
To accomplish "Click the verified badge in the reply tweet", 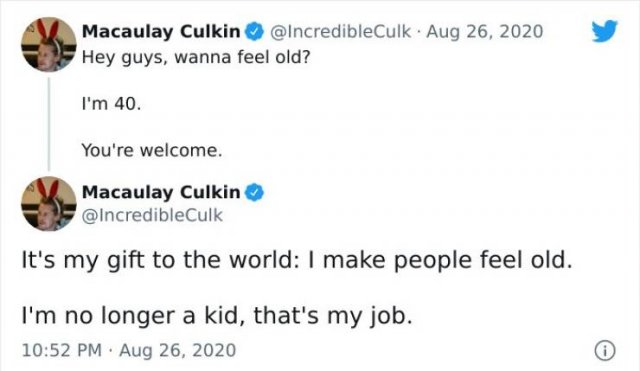I will (254, 192).
